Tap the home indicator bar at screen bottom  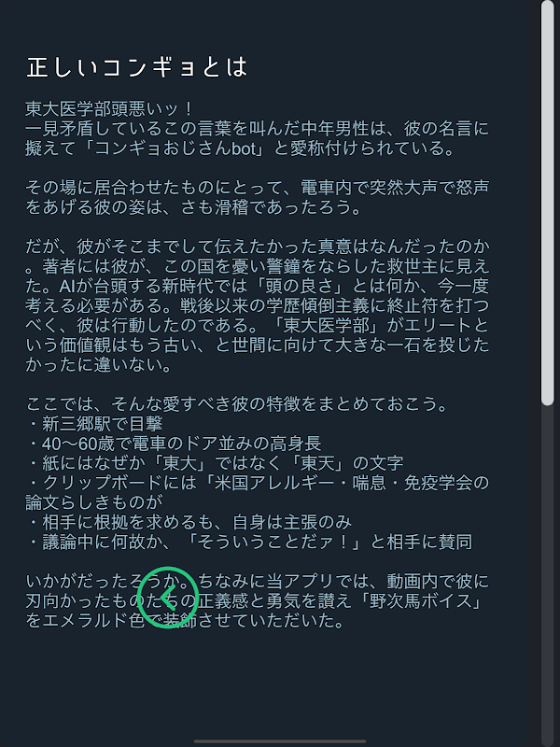[280, 741]
